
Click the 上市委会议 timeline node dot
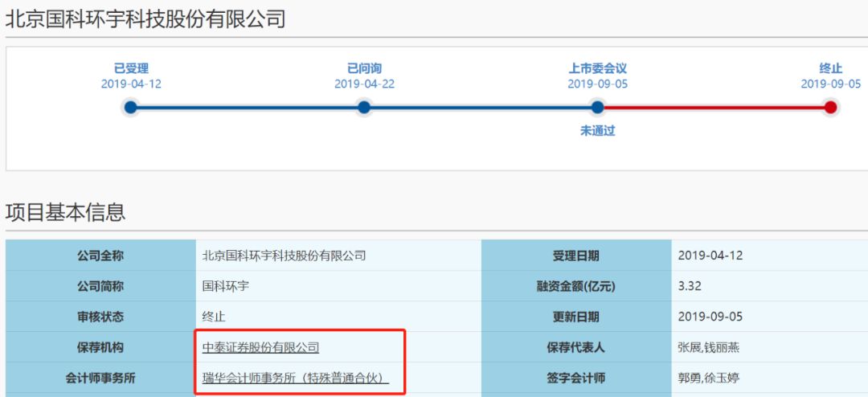click(597, 108)
